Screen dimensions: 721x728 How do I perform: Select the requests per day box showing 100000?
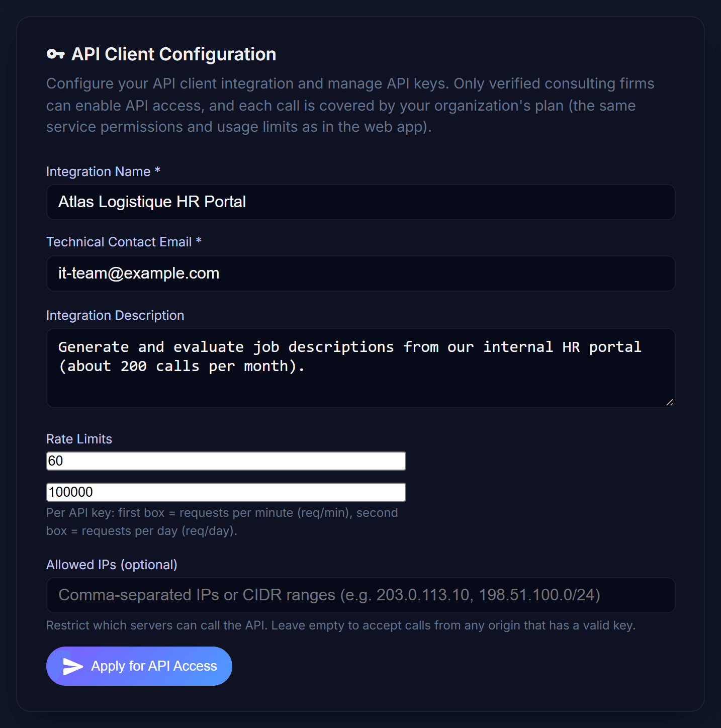click(x=226, y=492)
